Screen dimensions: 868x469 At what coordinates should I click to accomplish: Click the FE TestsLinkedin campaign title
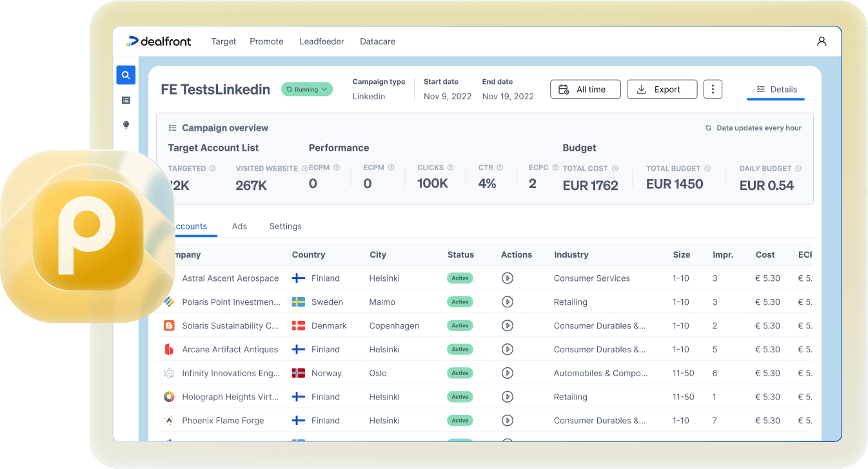point(215,90)
